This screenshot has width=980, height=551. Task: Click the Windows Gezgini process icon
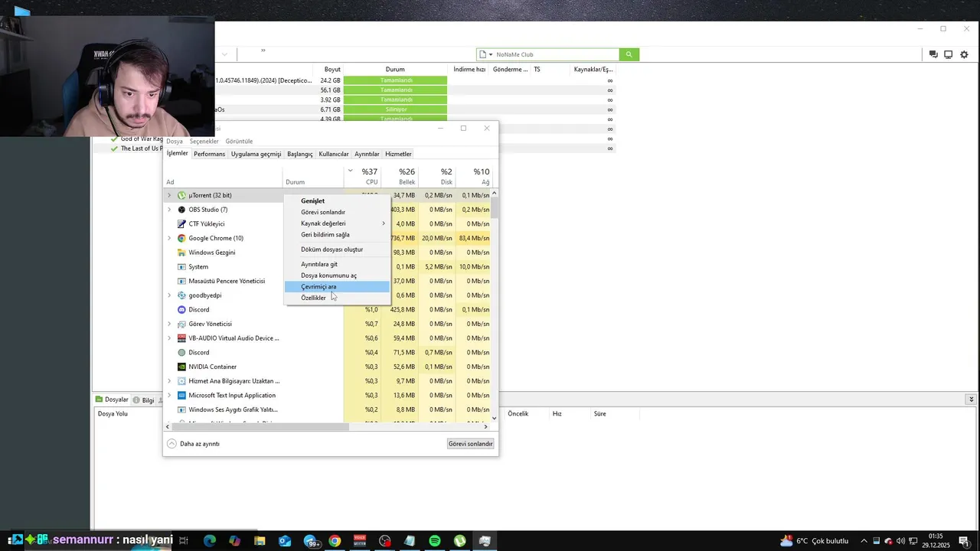181,253
